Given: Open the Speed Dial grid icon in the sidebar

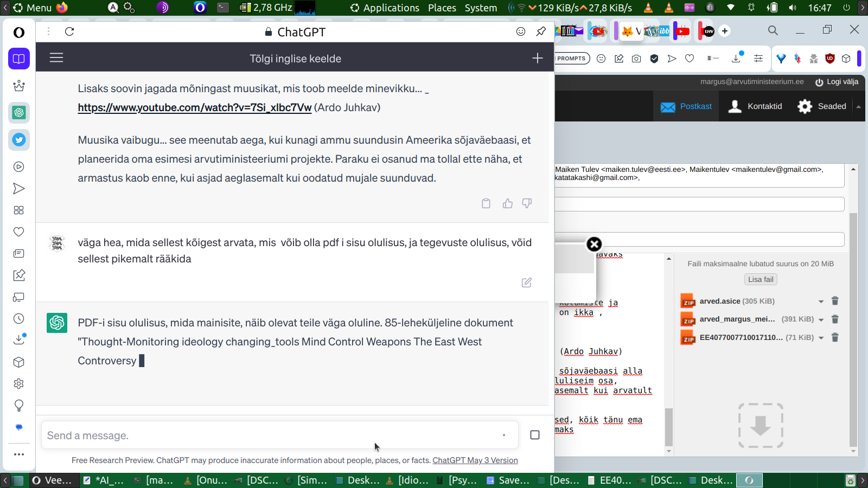Looking at the screenshot, I should click(x=19, y=210).
